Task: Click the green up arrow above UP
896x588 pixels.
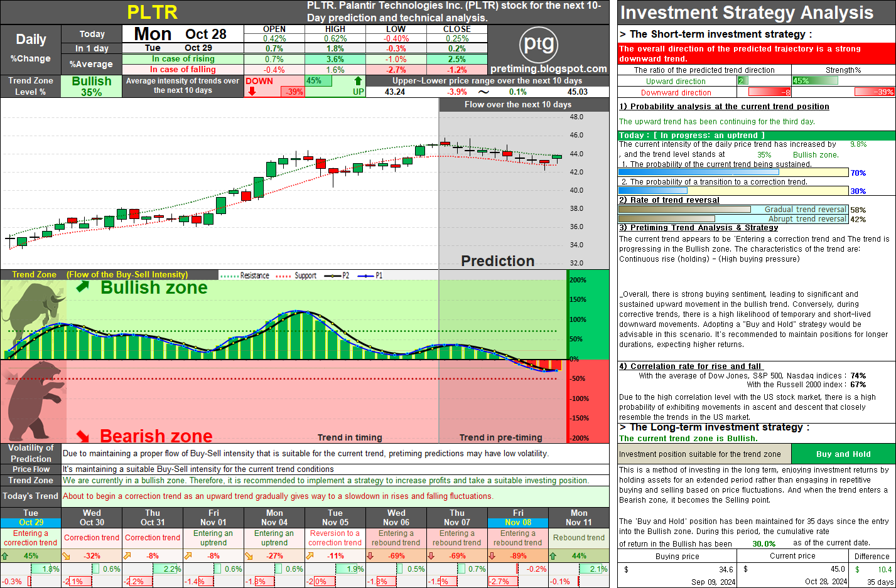Action: 358,81
